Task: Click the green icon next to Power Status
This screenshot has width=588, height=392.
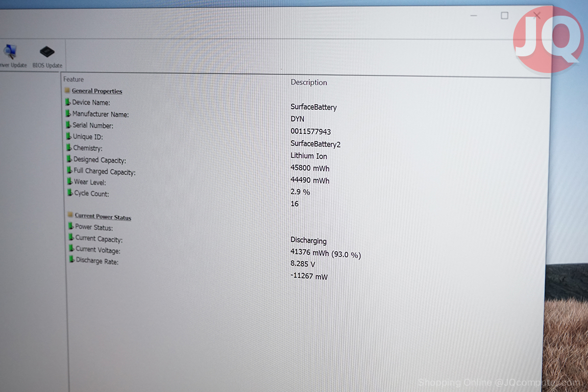Action: [71, 226]
